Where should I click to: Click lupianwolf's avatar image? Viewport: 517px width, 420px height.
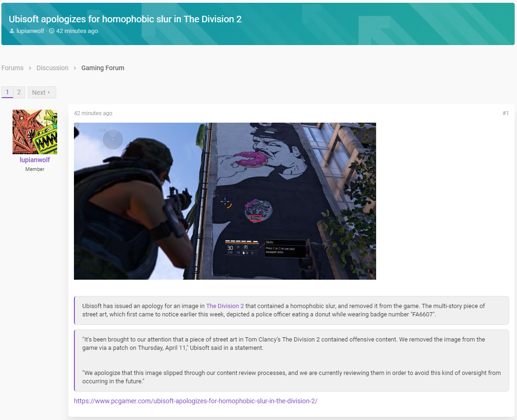[x=35, y=132]
